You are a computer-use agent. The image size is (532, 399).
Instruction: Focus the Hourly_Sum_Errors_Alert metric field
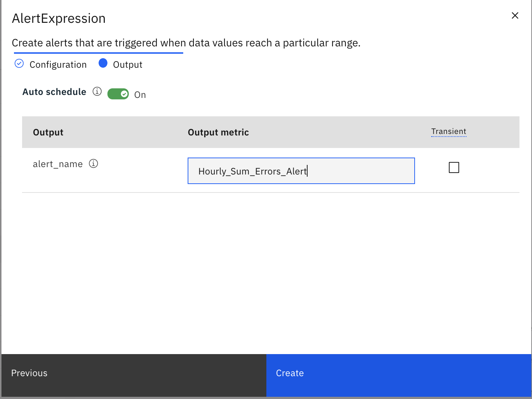pyautogui.click(x=301, y=171)
